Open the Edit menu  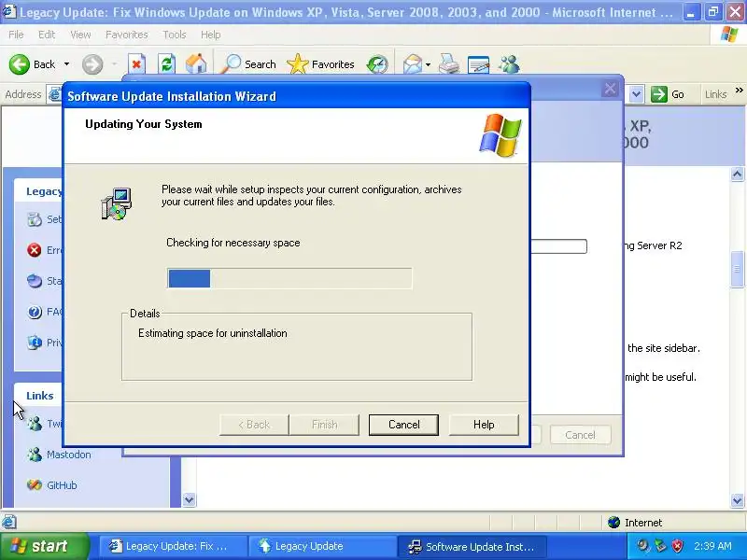pyautogui.click(x=46, y=35)
